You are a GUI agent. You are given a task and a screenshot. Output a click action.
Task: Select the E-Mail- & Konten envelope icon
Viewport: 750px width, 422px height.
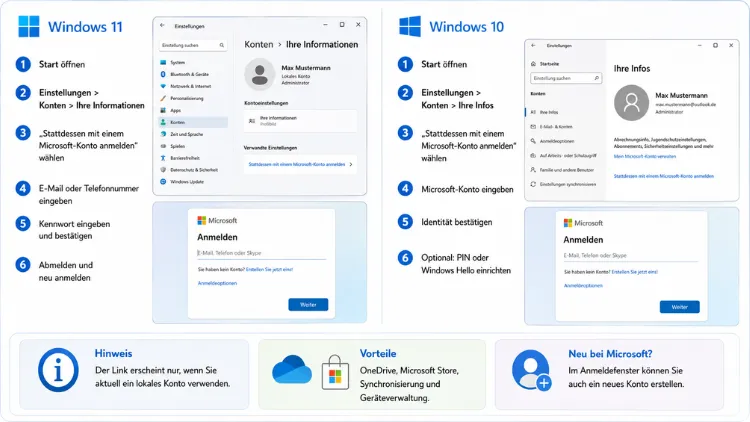(x=533, y=127)
